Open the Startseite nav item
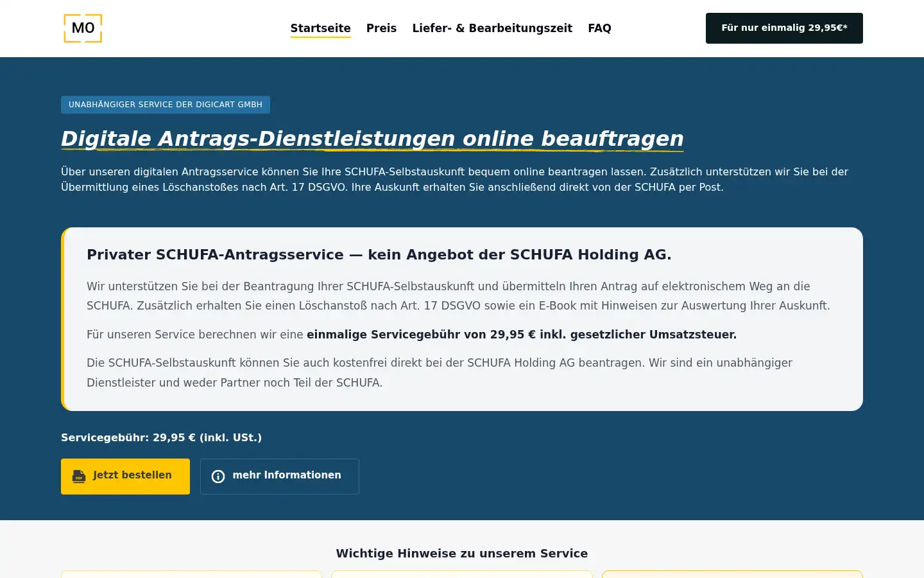 [320, 28]
